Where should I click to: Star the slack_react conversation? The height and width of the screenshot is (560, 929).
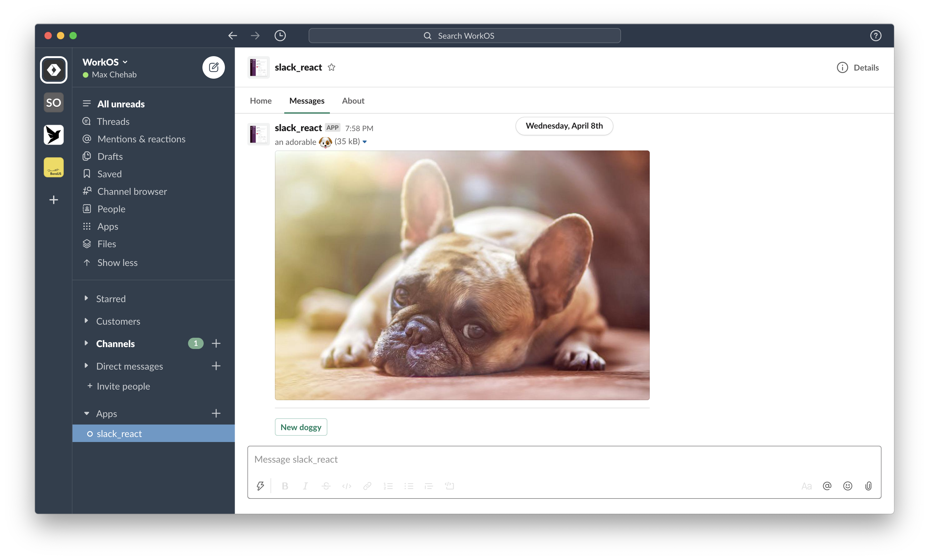coord(331,67)
